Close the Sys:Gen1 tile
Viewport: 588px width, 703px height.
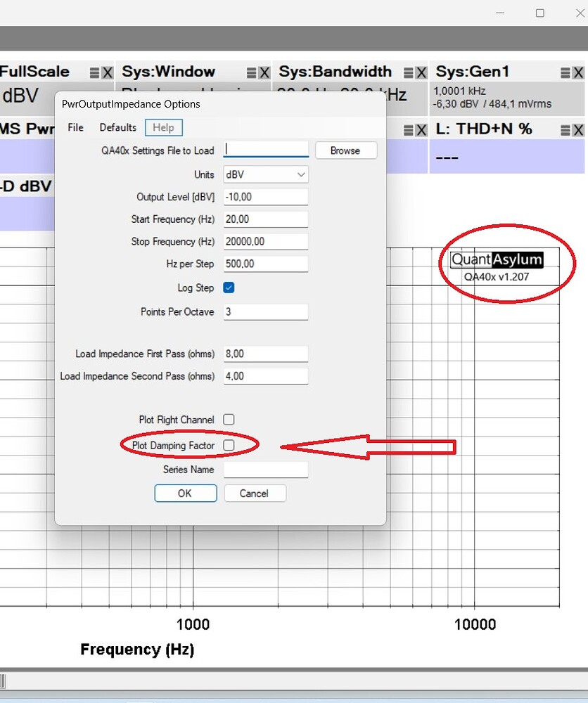[x=579, y=72]
